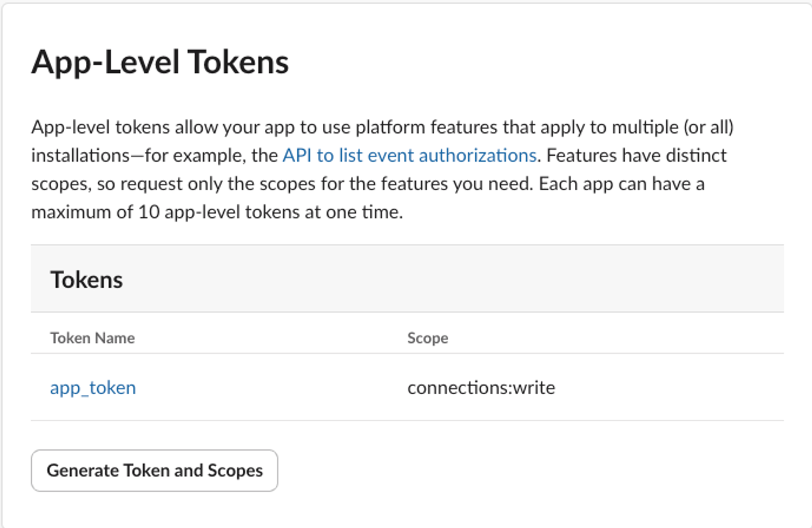Select the connections:write scope text
This screenshot has height=528, width=812.
click(481, 388)
